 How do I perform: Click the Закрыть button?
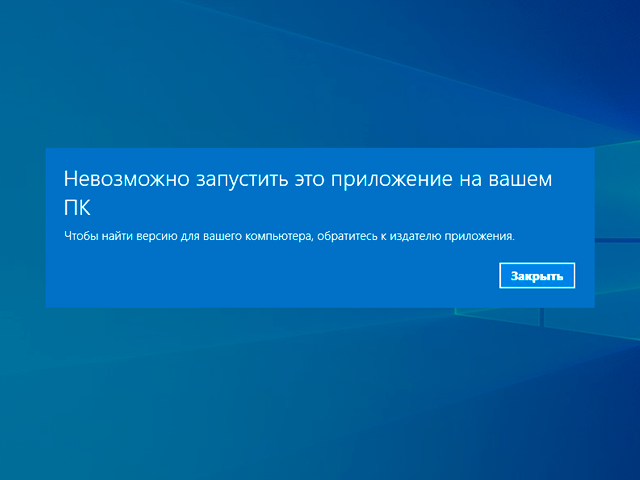[x=537, y=276]
